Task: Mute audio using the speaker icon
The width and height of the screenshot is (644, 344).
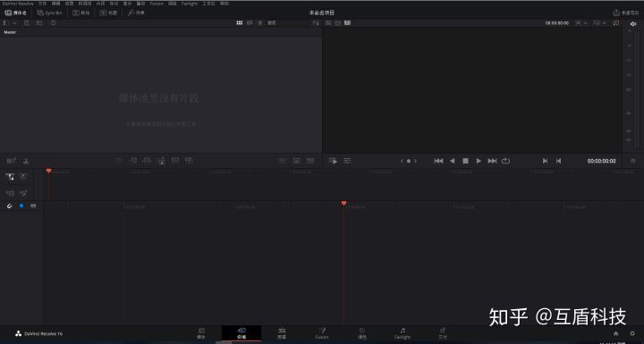Action: (633, 24)
